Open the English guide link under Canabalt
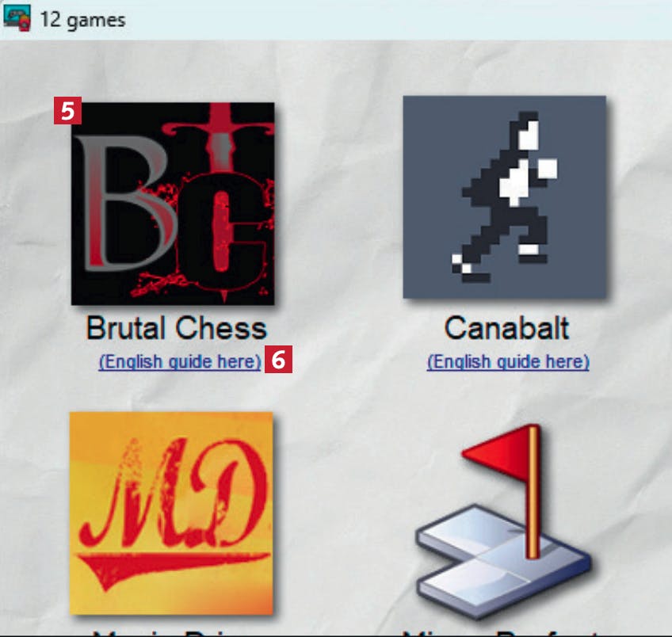This screenshot has width=672, height=637. click(508, 361)
